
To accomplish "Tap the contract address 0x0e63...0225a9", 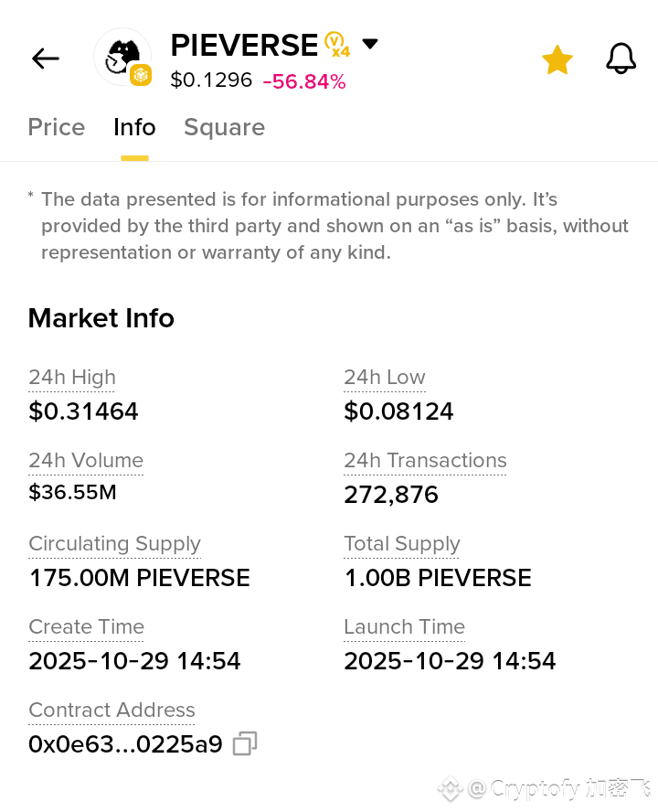I will [125, 744].
